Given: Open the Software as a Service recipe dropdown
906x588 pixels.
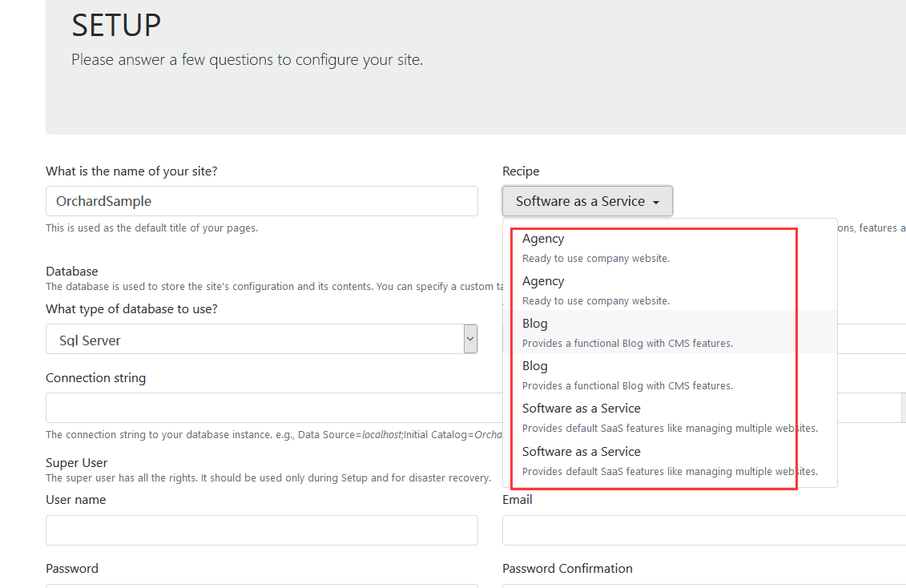Looking at the screenshot, I should click(x=587, y=201).
